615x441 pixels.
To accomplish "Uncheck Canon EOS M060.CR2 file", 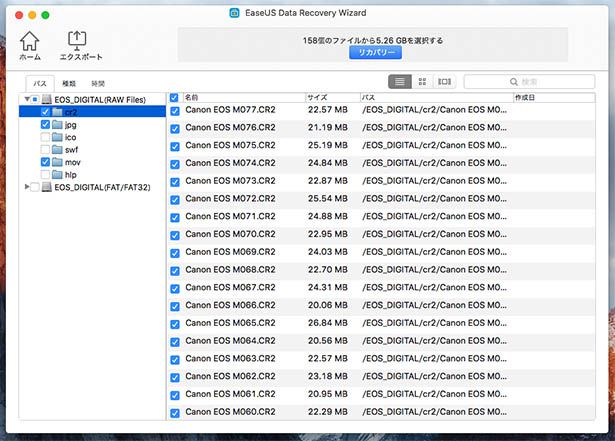I will point(175,413).
